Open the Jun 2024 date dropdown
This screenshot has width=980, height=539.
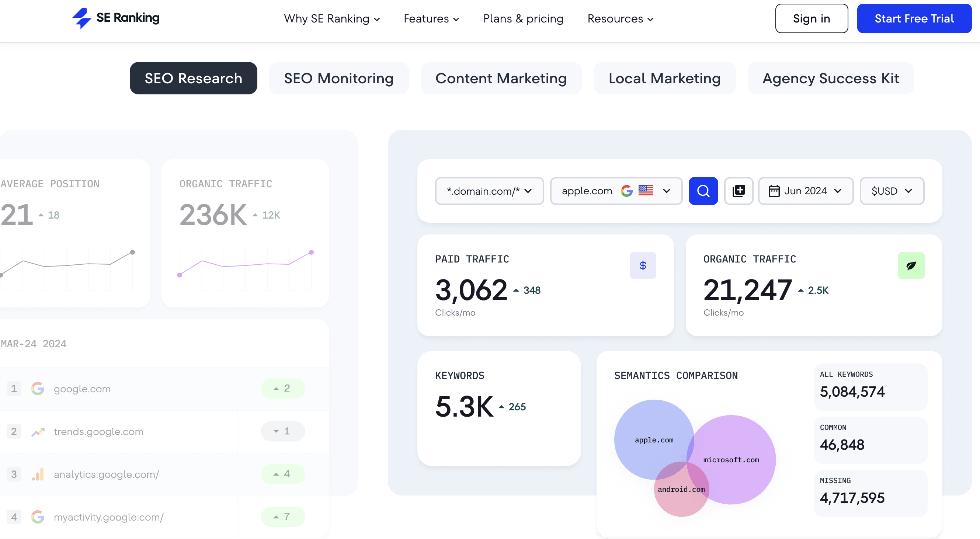click(805, 191)
